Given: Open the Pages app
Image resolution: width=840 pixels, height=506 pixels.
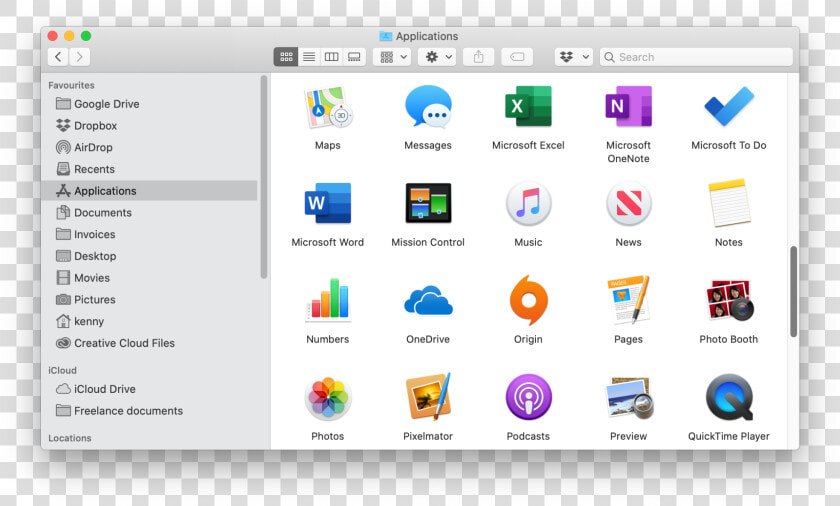Looking at the screenshot, I should click(628, 300).
